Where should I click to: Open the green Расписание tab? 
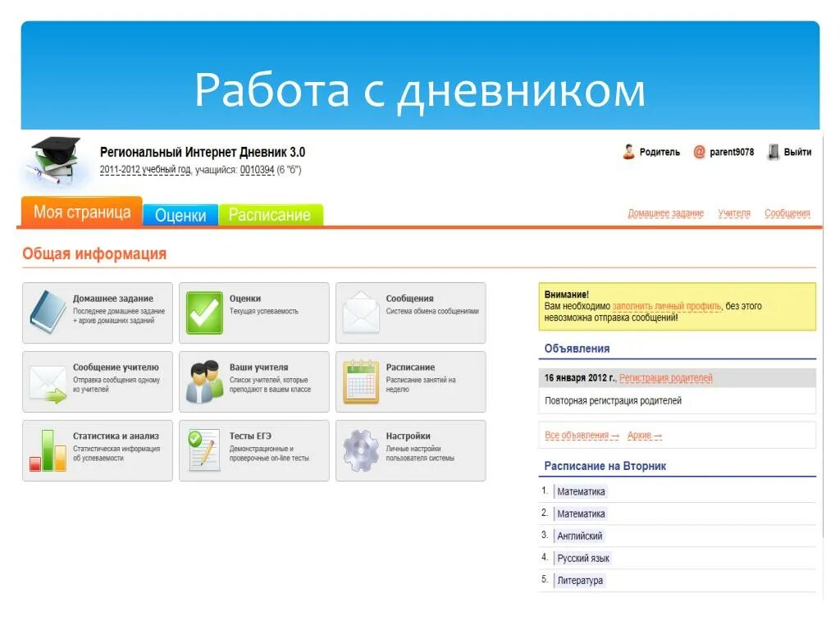click(x=269, y=215)
